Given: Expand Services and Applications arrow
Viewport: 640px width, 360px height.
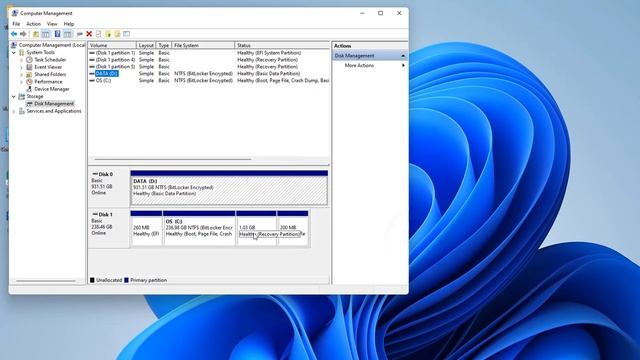Looking at the screenshot, I should [14, 111].
